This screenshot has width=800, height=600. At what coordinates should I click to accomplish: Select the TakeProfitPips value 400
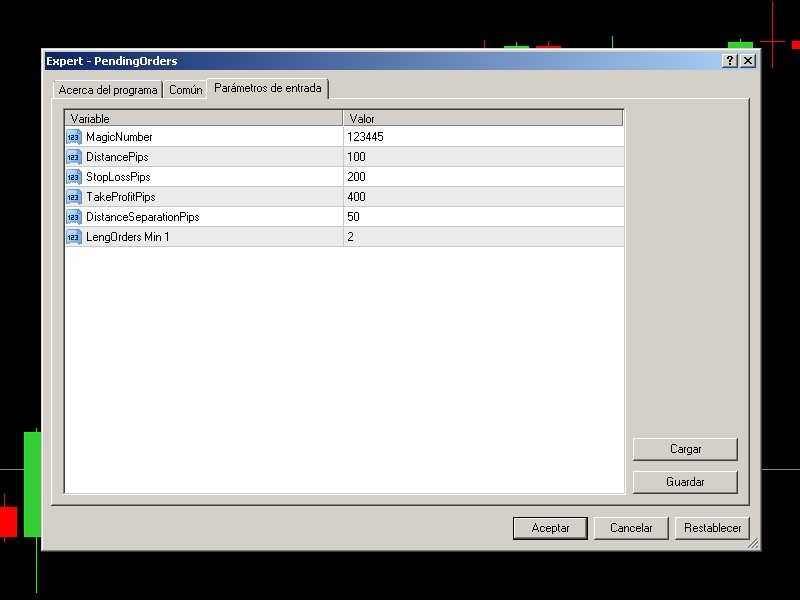point(484,197)
